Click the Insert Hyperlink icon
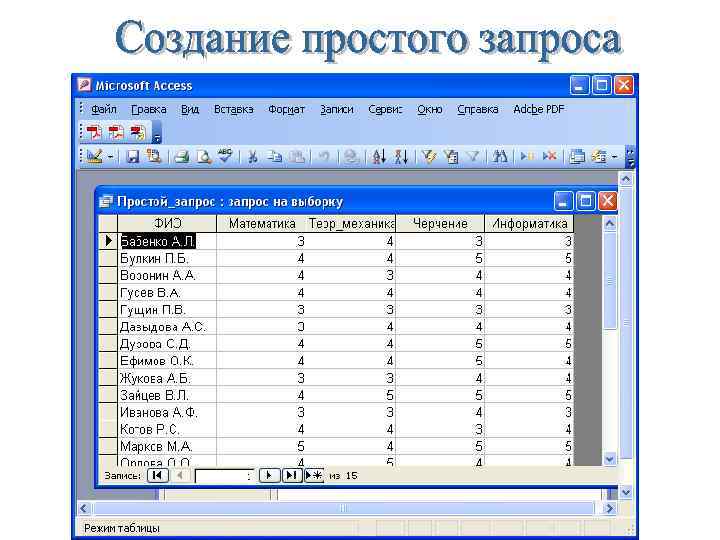 351,157
